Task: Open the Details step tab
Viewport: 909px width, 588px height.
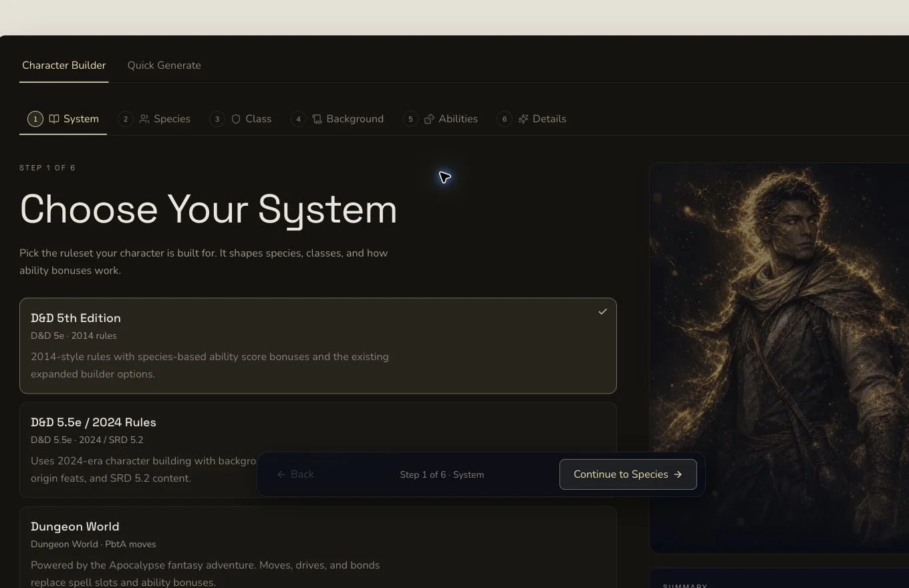Action: [532, 119]
